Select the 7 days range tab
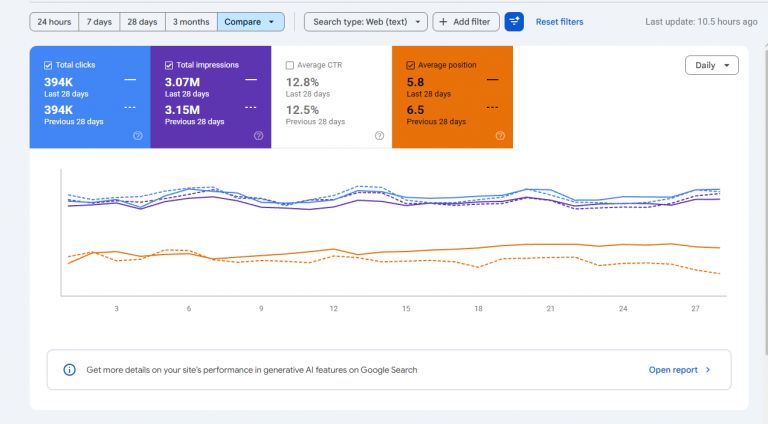768x424 pixels. (99, 22)
